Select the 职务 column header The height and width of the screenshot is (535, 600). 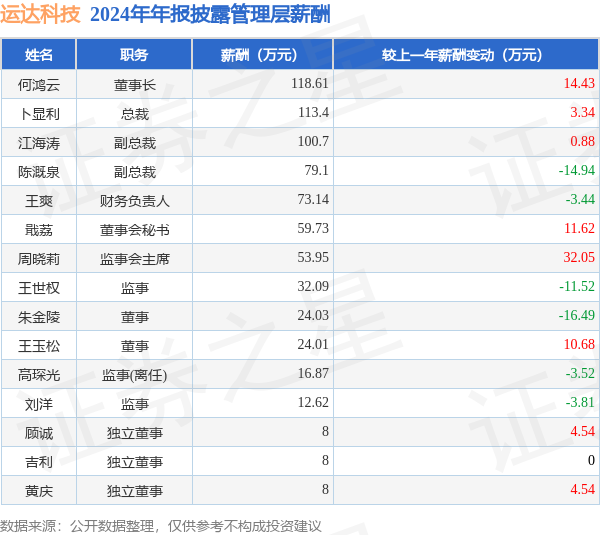point(134,55)
